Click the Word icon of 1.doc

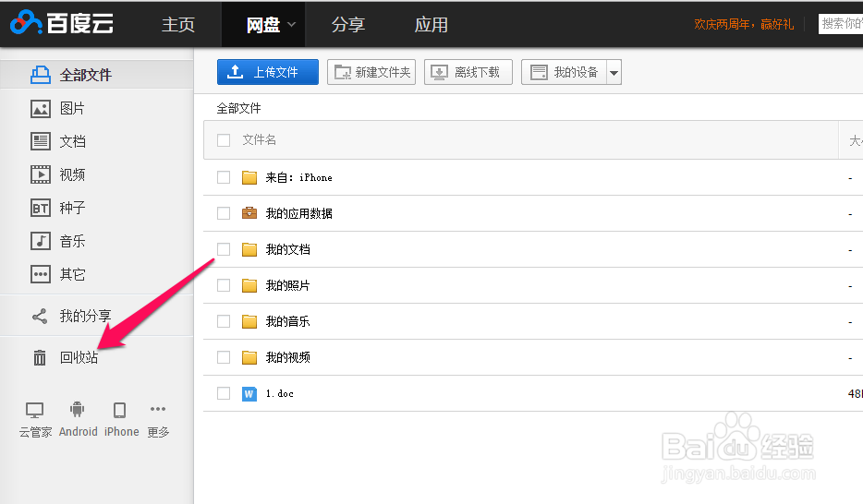249,393
